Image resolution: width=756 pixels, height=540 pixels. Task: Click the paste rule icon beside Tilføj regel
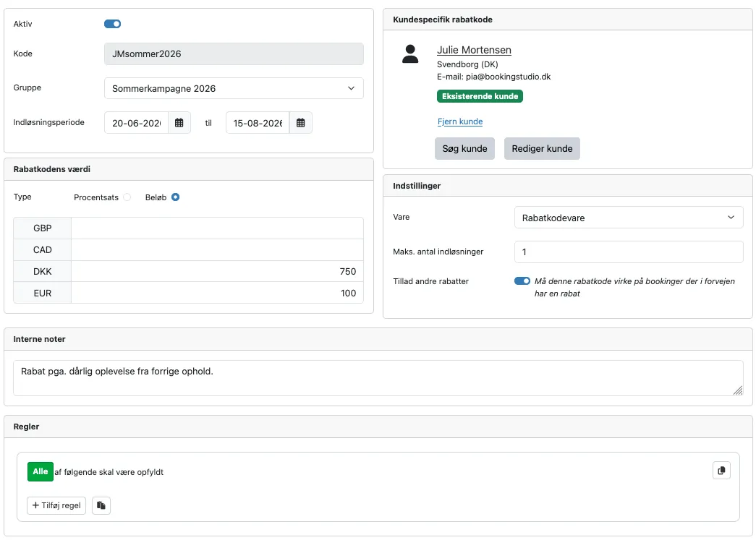(101, 505)
